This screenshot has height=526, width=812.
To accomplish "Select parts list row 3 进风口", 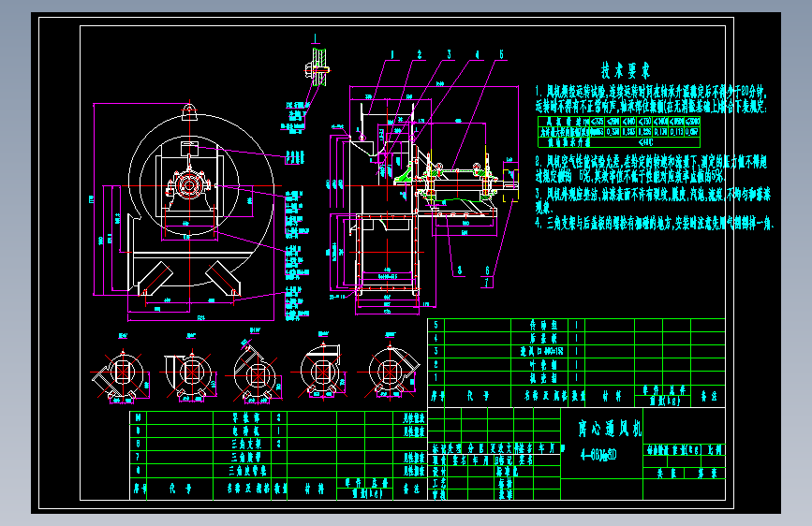I will coord(576,351).
